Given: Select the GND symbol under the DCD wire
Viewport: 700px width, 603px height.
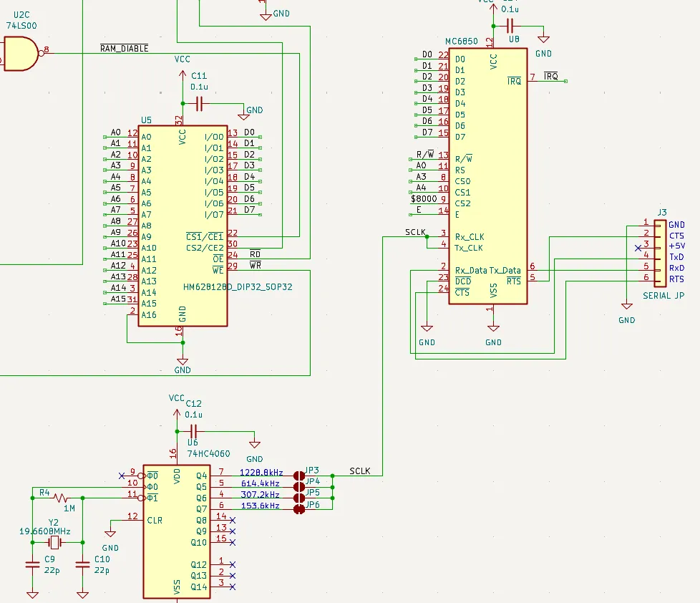Looking at the screenshot, I should [427, 328].
